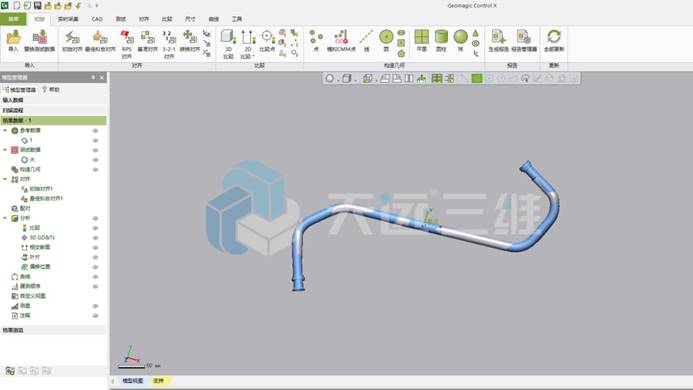Viewport: 693px width, 390px height.
Task: Click the Import (导入) folder icon
Action: 14,38
